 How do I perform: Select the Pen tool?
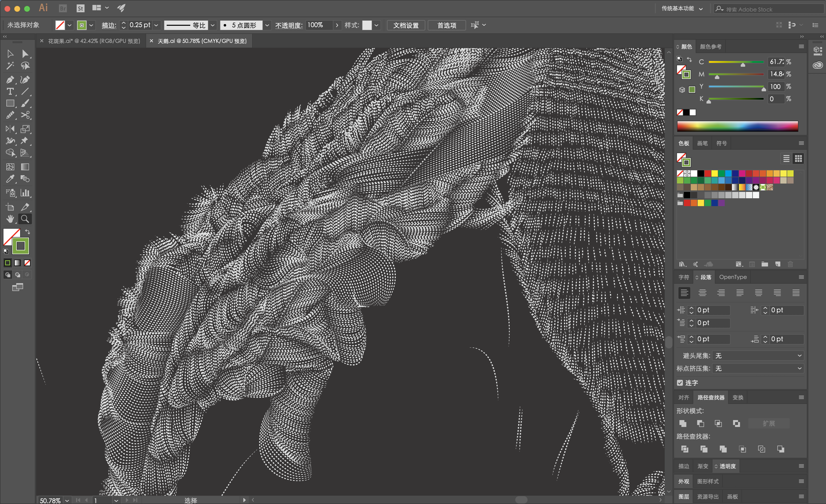pos(10,80)
